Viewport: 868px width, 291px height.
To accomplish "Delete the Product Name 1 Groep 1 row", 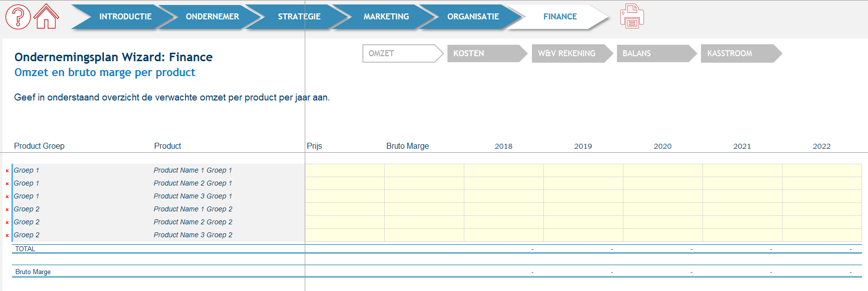I will [x=7, y=171].
